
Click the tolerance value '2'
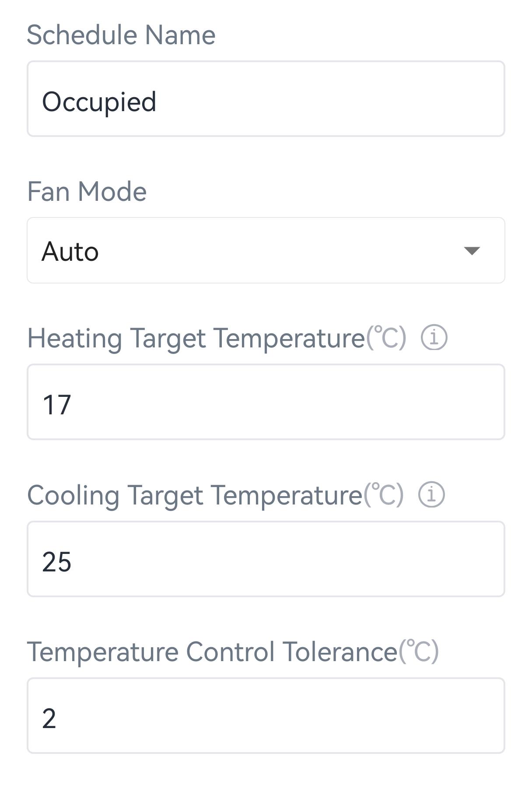[x=49, y=718]
